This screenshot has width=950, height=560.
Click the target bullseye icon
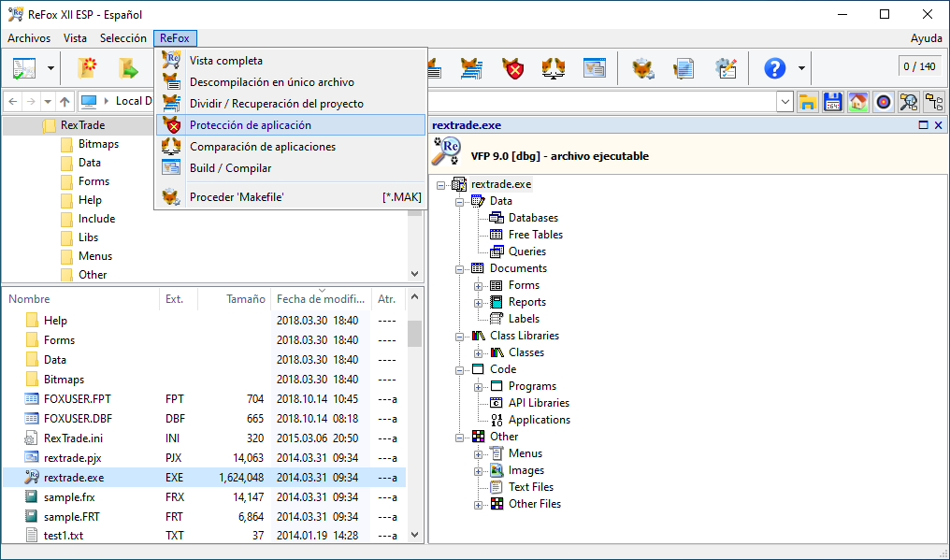[x=884, y=102]
